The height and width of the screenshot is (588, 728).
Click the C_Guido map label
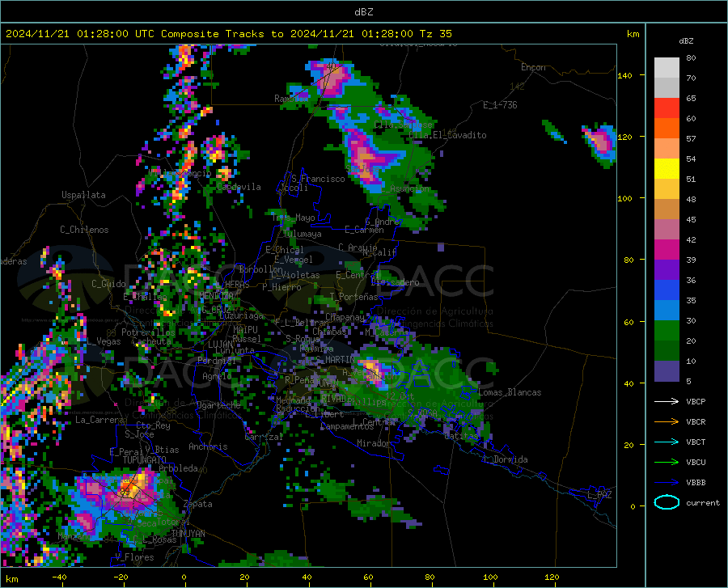pos(108,284)
